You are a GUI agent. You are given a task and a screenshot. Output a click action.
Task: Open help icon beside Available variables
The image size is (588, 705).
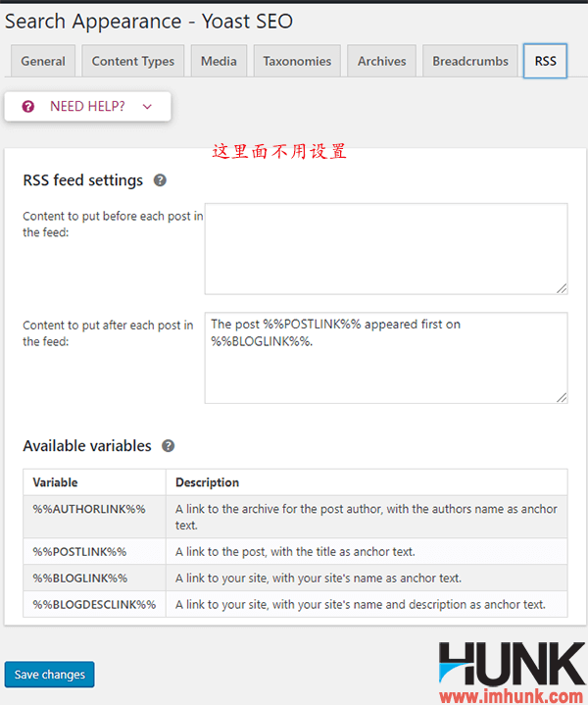point(169,446)
